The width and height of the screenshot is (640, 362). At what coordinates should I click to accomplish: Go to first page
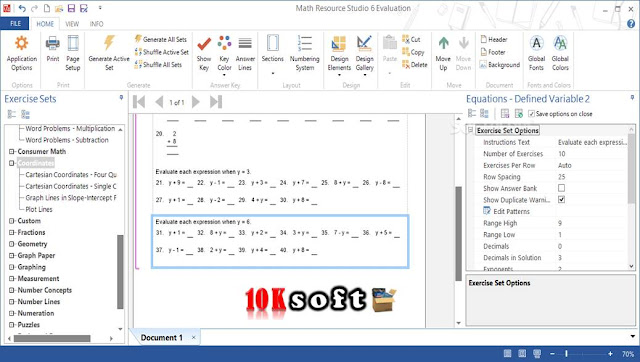click(139, 102)
